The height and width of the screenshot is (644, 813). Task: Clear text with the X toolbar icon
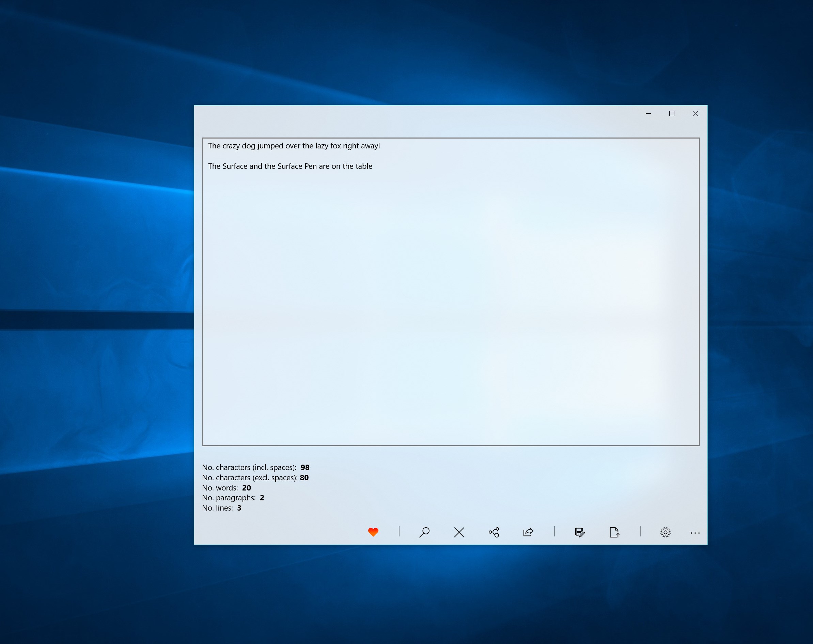click(x=459, y=532)
